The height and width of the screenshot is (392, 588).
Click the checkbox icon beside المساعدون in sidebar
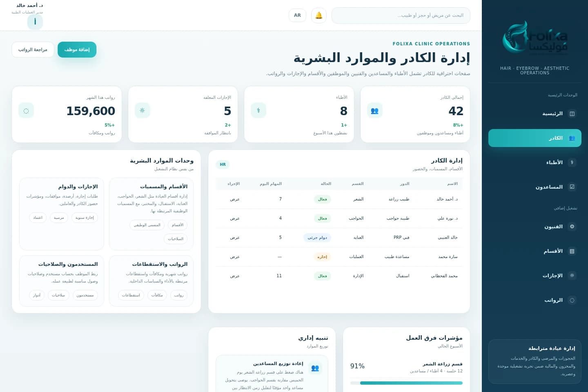coord(572,187)
